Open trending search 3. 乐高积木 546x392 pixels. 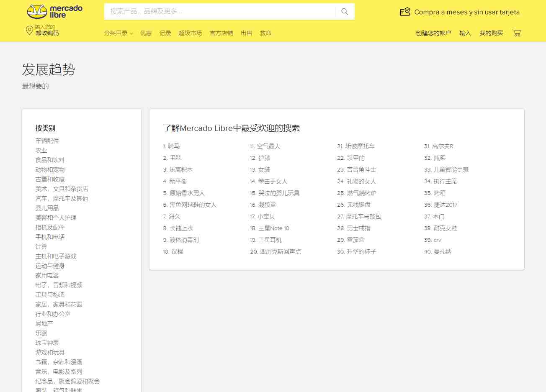(178, 169)
